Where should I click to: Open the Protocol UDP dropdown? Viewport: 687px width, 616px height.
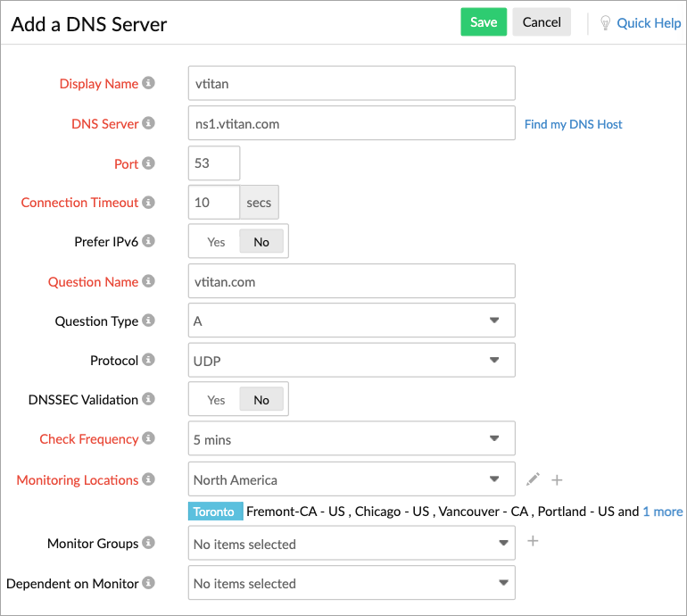tap(352, 361)
